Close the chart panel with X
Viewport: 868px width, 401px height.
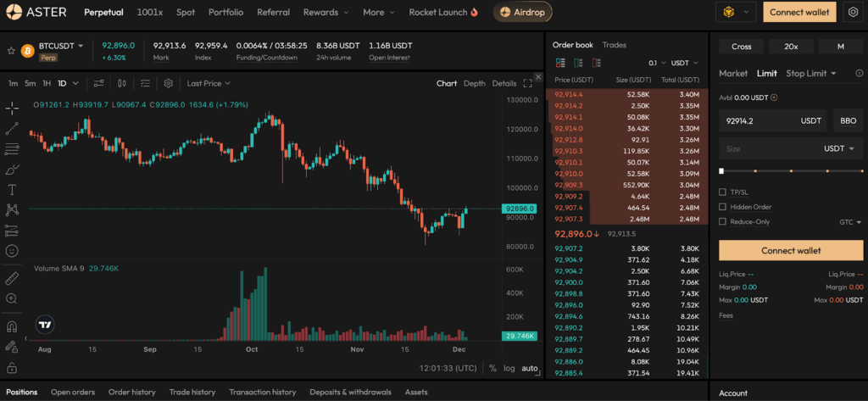click(537, 76)
